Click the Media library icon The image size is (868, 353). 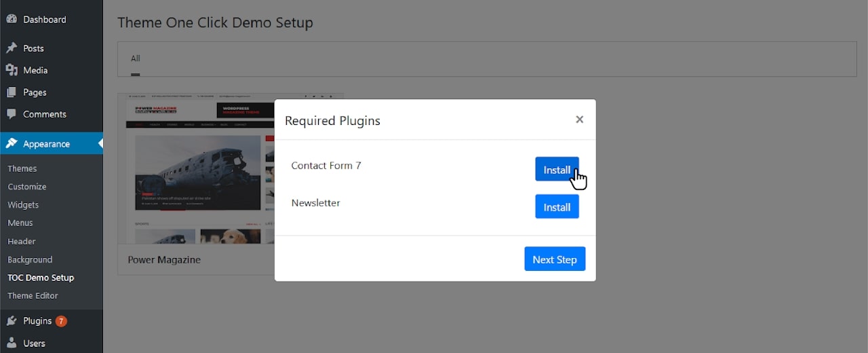12,70
